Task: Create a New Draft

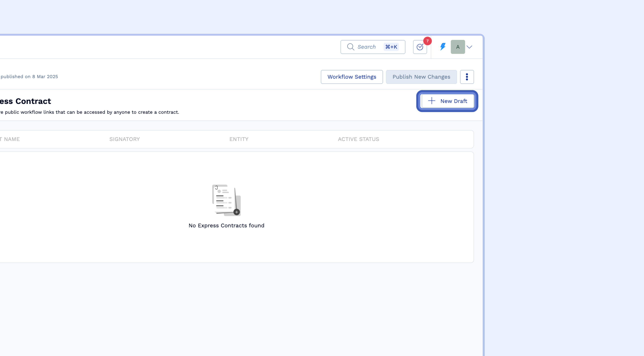Action: [448, 101]
